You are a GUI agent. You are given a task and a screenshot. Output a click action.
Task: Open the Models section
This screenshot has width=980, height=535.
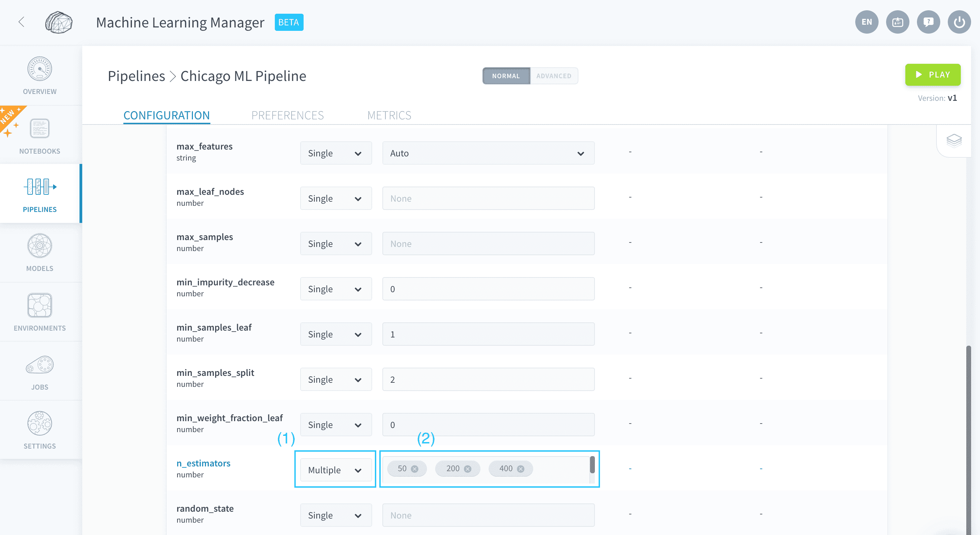pyautogui.click(x=39, y=253)
